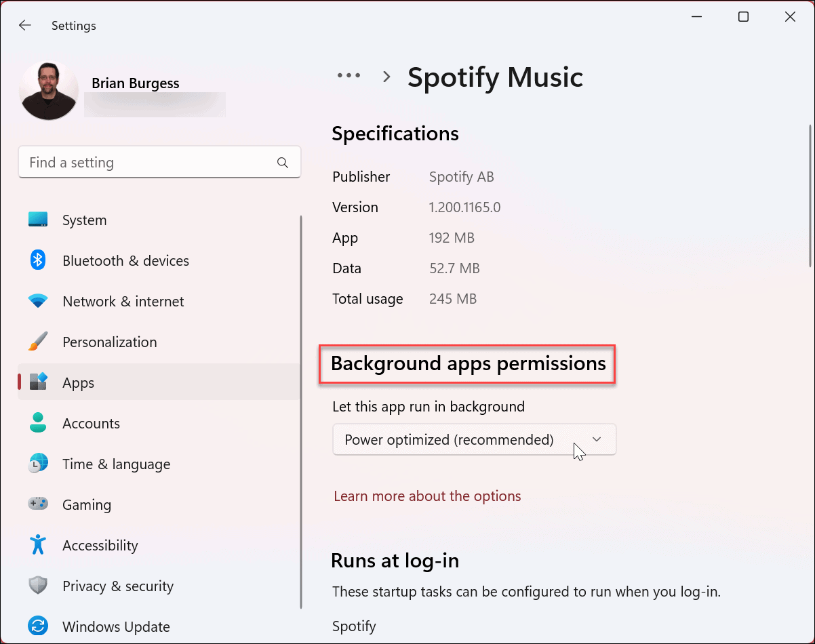The image size is (815, 644).
Task: Select the Apps label in the sidebar
Action: pos(78,383)
